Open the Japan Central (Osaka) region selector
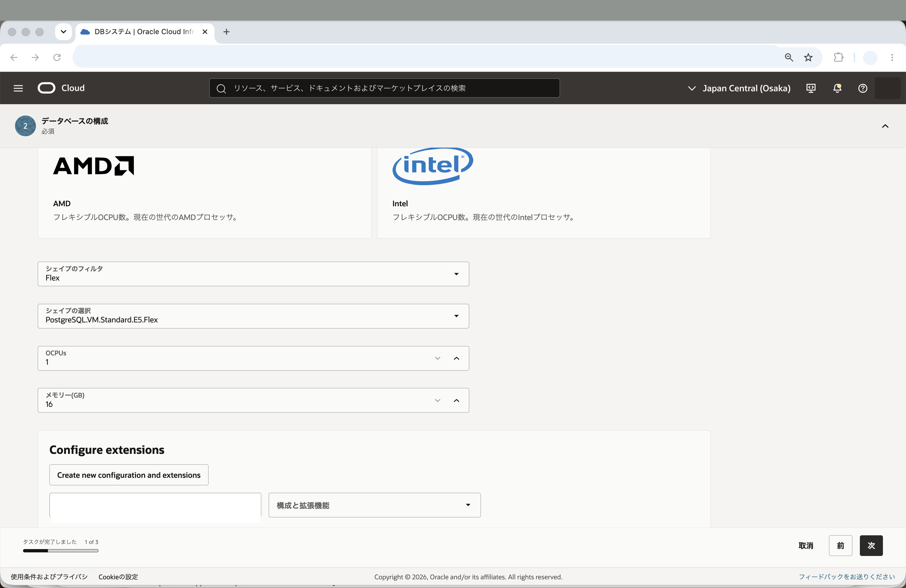 [739, 88]
